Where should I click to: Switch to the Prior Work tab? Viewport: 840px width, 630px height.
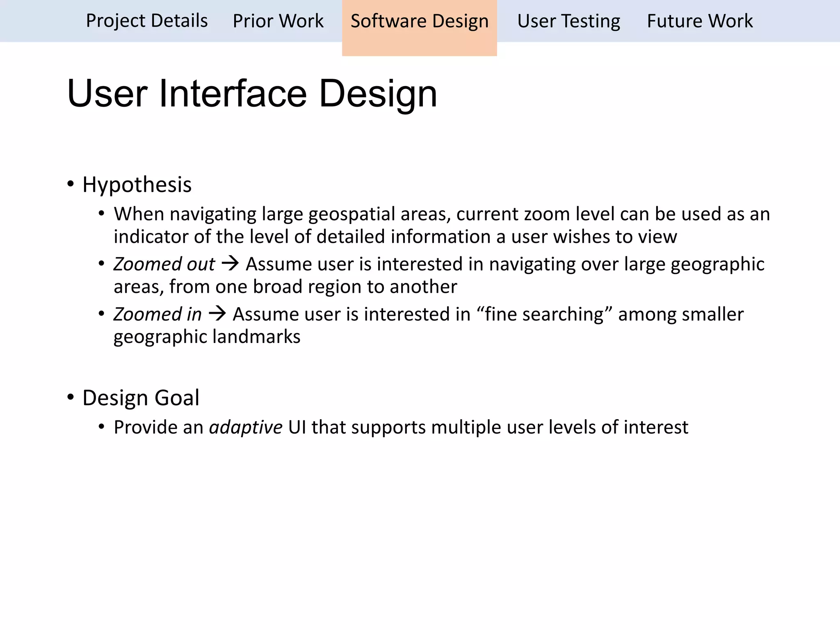point(278,21)
